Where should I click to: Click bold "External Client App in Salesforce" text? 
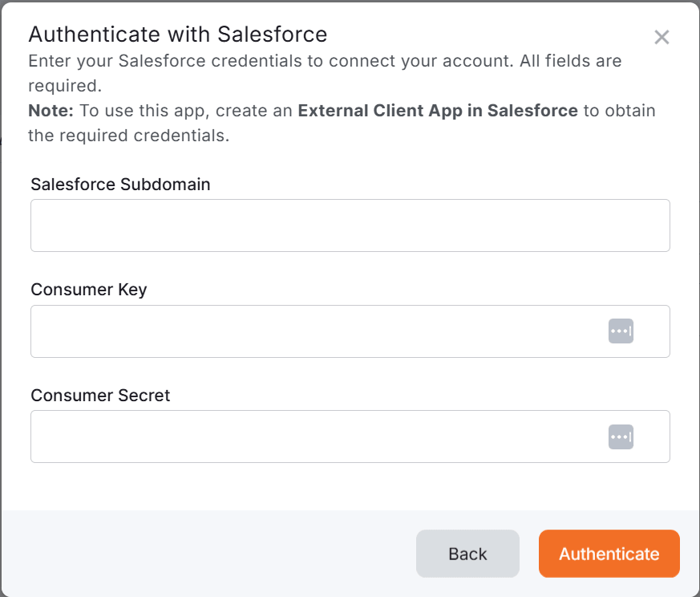[x=438, y=111]
